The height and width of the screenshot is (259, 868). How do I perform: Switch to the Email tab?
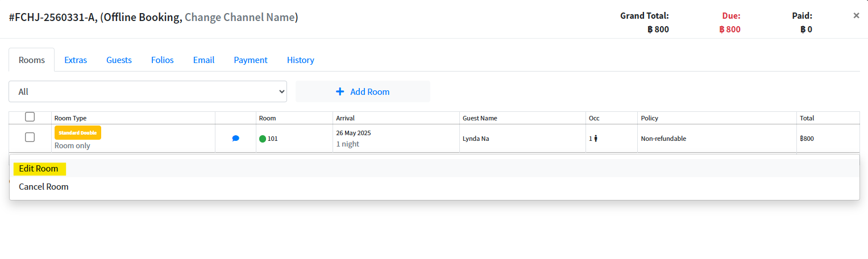coord(203,60)
